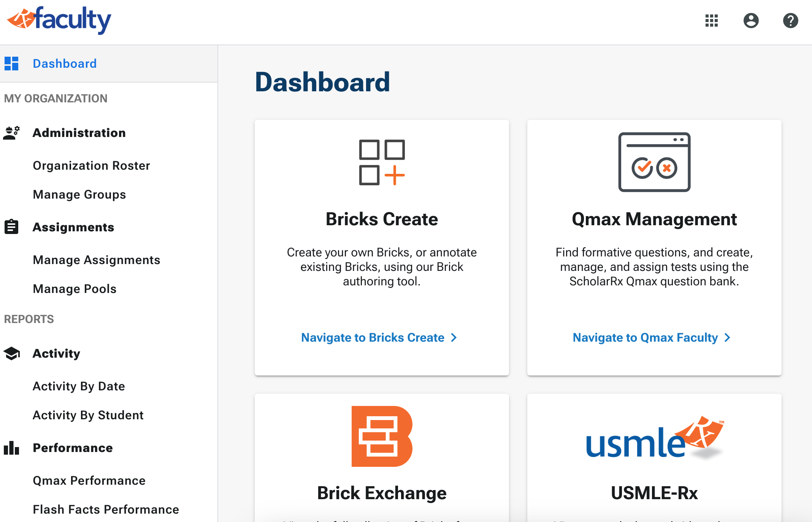Click the Qmax Management card title
This screenshot has width=812, height=522.
tap(654, 219)
